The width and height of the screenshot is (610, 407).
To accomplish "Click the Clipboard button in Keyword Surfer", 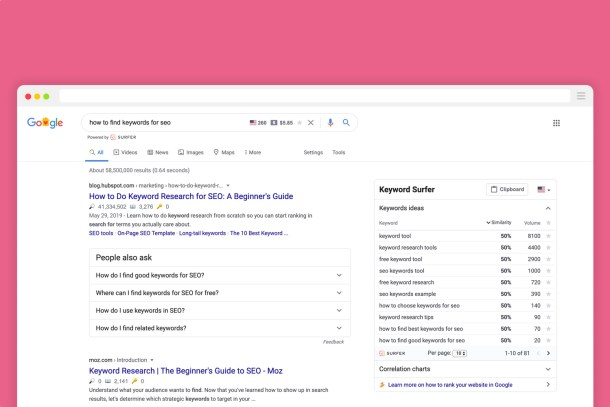I will click(x=507, y=189).
